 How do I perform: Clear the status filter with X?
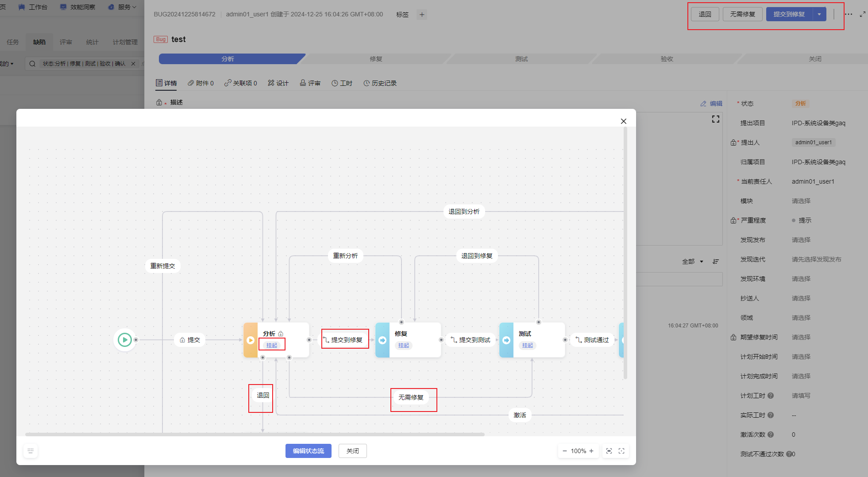pyautogui.click(x=133, y=64)
